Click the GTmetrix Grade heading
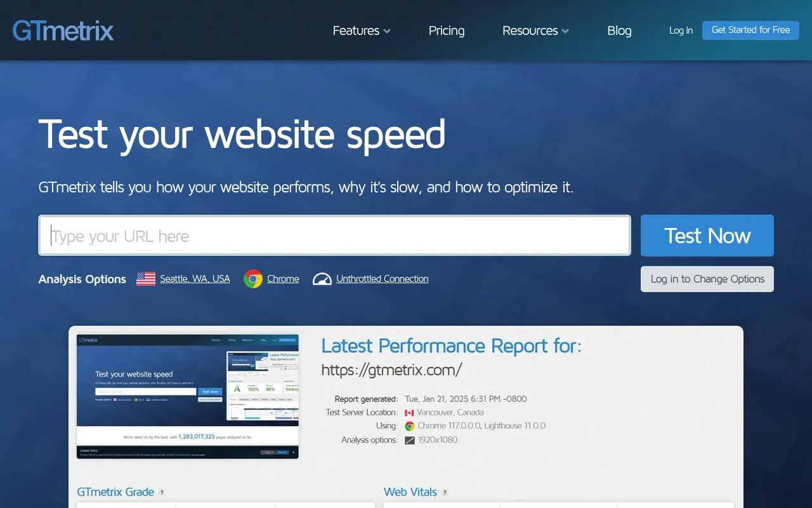 [x=115, y=492]
